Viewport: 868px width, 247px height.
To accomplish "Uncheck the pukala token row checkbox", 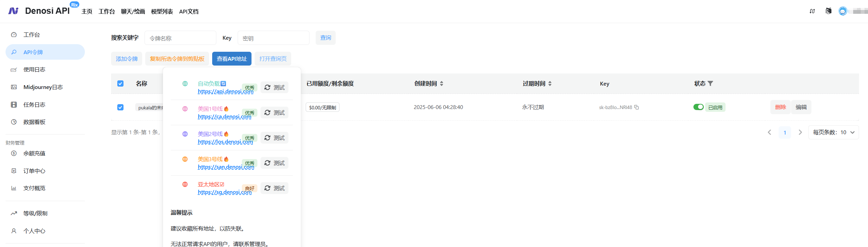I will (120, 107).
